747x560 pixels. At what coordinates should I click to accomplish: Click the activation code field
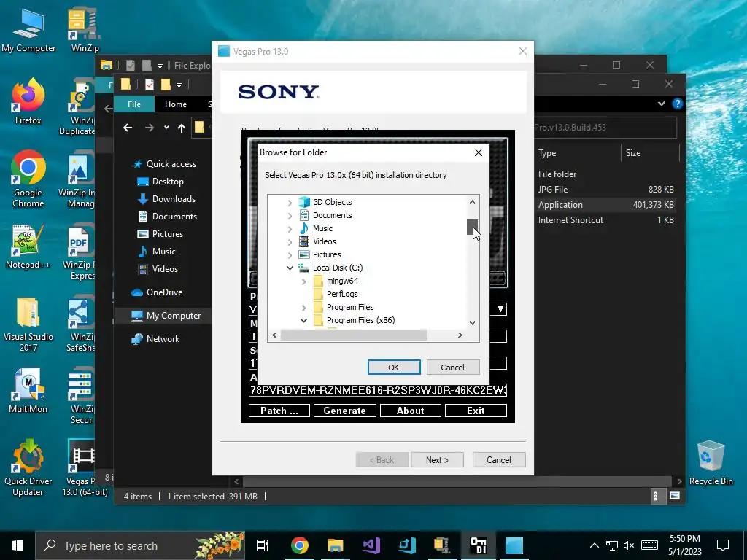tap(378, 390)
